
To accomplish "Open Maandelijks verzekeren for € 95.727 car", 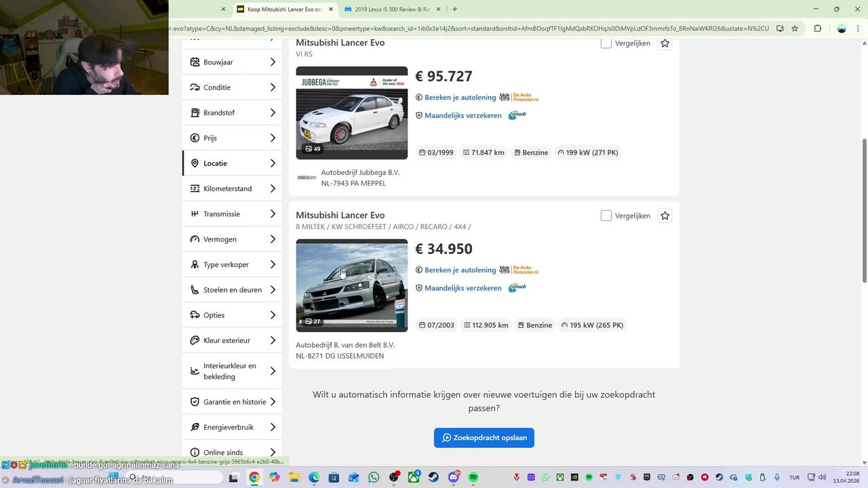I will [x=463, y=115].
